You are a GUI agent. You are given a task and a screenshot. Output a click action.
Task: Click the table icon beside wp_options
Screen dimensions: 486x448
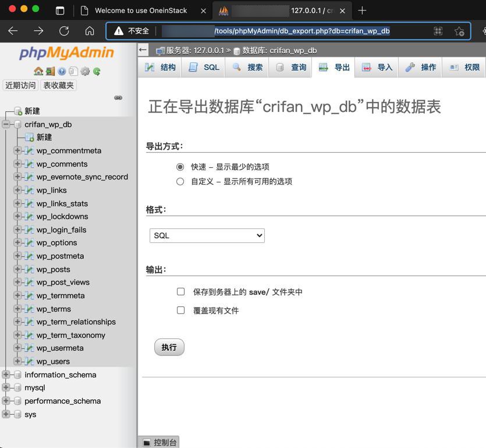pyautogui.click(x=29, y=242)
